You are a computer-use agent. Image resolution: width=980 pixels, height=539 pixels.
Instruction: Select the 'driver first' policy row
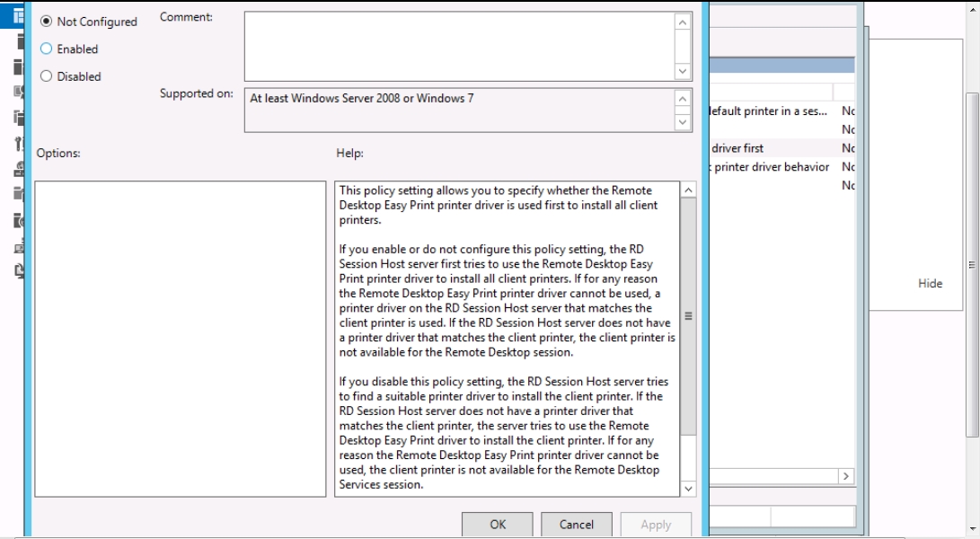[x=738, y=148]
